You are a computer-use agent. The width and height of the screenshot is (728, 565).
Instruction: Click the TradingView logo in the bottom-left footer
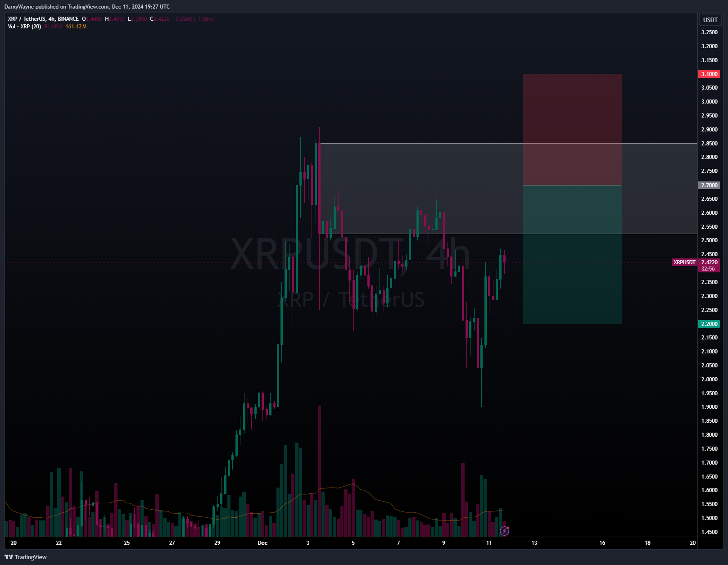(25, 557)
